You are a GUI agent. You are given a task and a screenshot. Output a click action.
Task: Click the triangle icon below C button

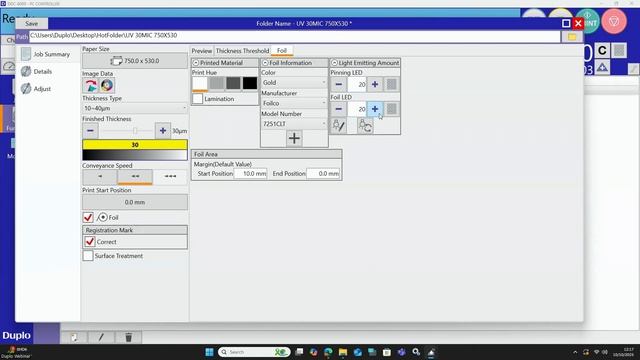tap(602, 67)
